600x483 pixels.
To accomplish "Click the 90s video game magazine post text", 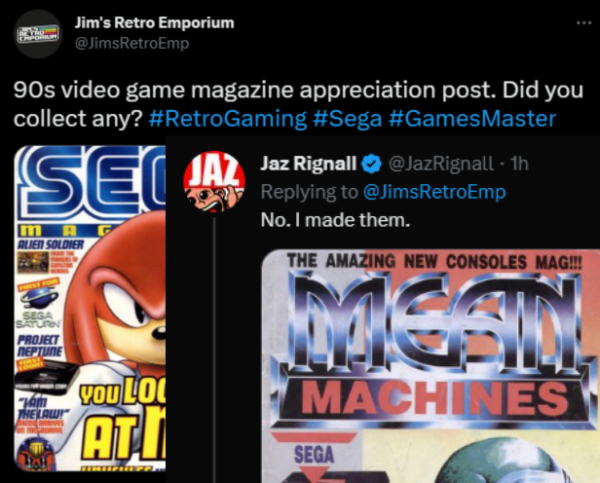I will coord(298,104).
